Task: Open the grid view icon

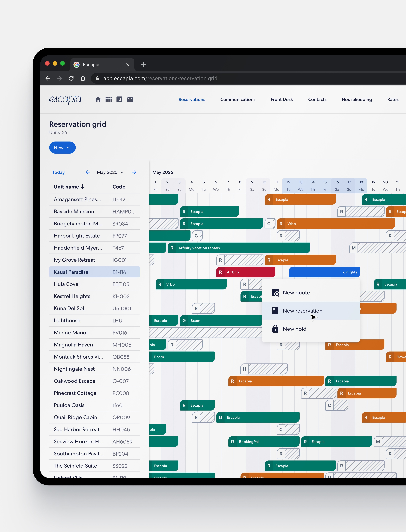Action: click(x=109, y=99)
